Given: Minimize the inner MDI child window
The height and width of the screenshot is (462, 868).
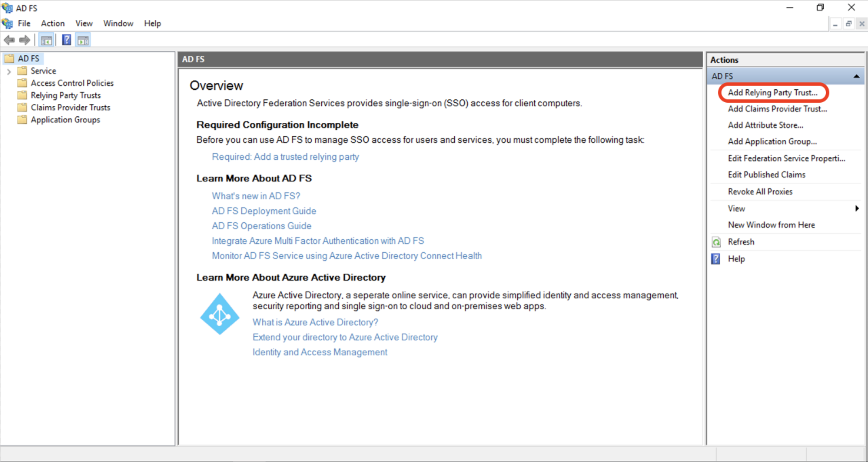Looking at the screenshot, I should (835, 24).
